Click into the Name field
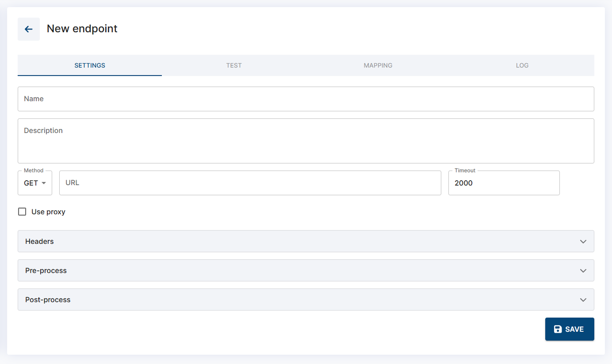The width and height of the screenshot is (612, 364). pyautogui.click(x=305, y=99)
